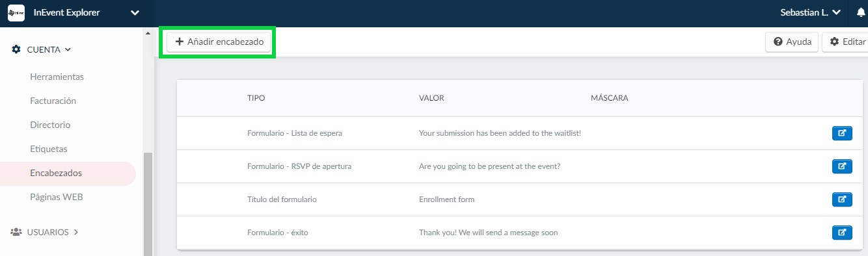Collapse the CUENTA section

(x=49, y=49)
